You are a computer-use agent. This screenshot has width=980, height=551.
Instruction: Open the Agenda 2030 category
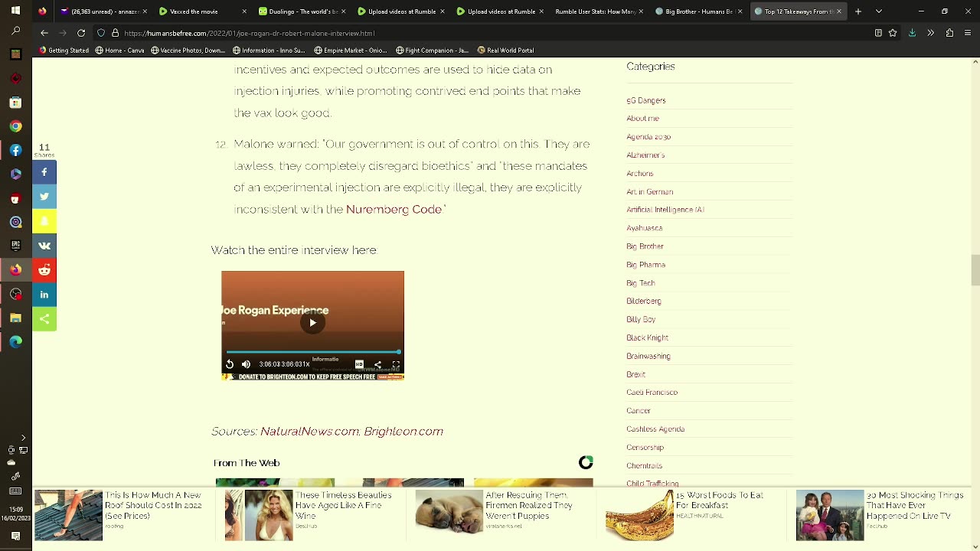tap(648, 137)
